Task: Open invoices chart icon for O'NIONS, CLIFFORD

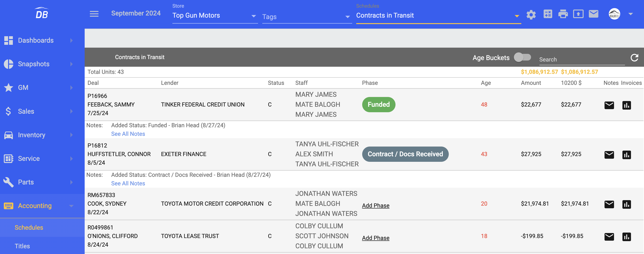Action: 626,237
